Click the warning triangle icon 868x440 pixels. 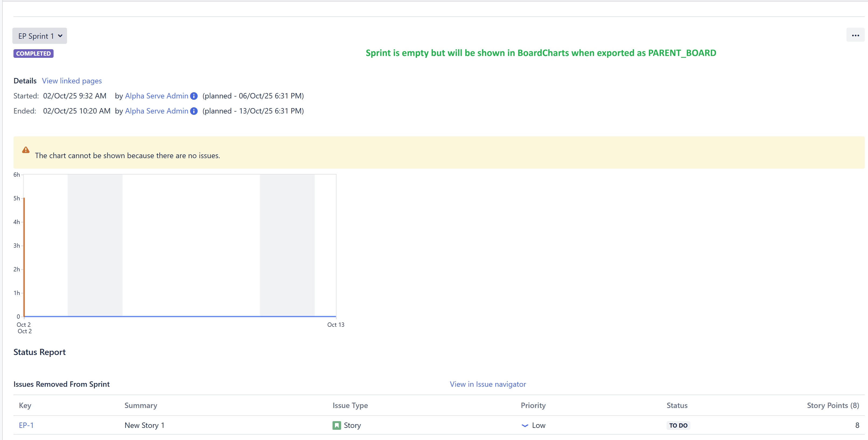pos(26,150)
